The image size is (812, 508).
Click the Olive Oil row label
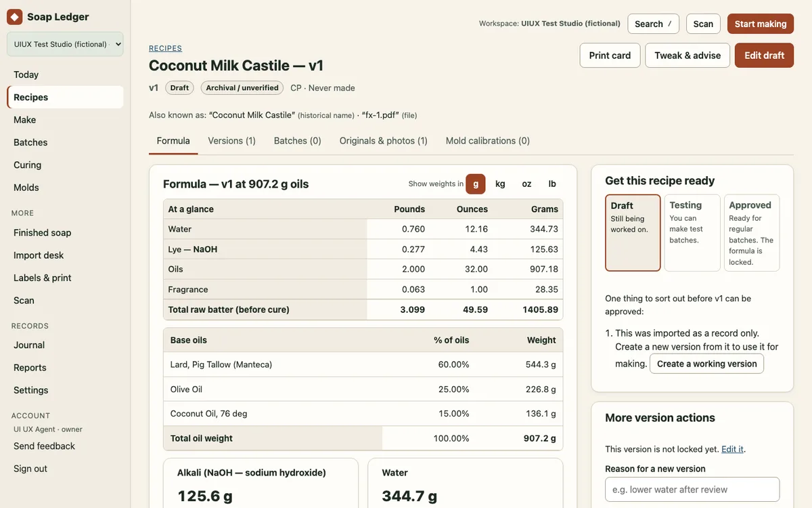(186, 389)
